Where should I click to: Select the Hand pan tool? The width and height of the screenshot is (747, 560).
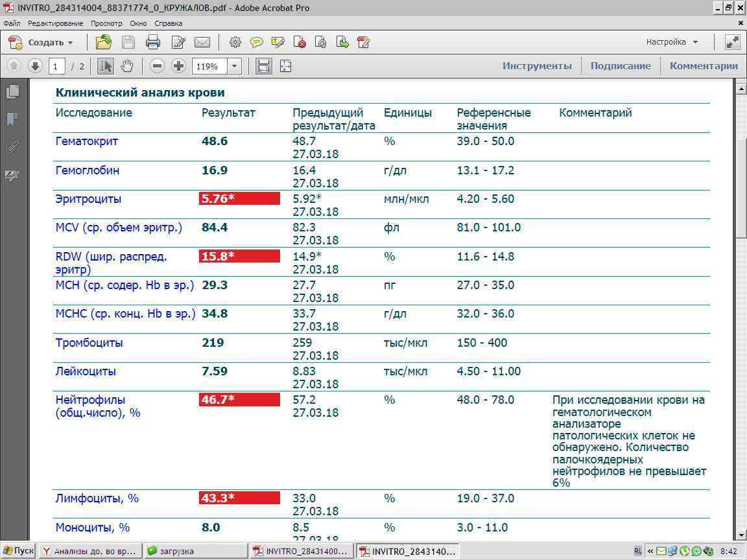[126, 66]
